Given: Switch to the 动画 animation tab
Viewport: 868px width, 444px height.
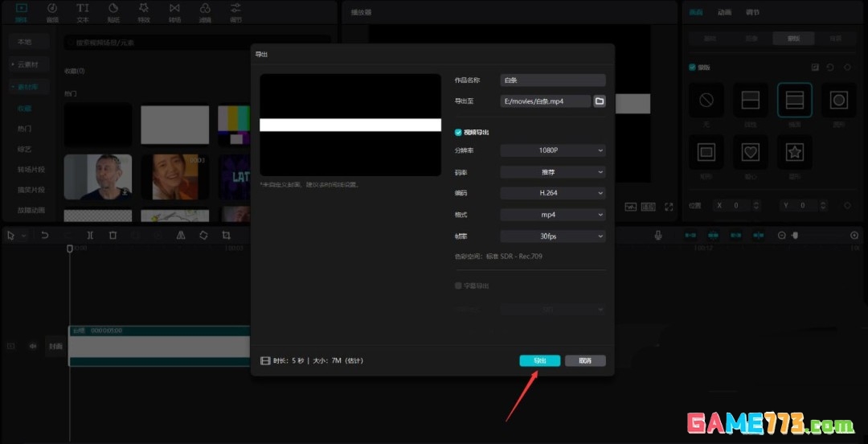Looking at the screenshot, I should (x=724, y=12).
